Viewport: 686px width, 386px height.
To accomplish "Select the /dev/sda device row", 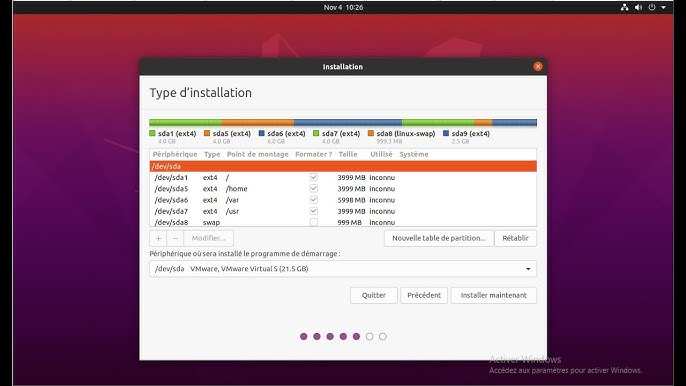I will click(x=343, y=166).
